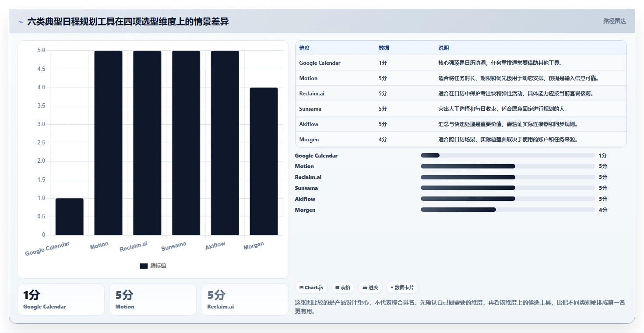Click the description 汇总与快速处理是重要价值
Screen dimensions: 644x333
coord(508,124)
